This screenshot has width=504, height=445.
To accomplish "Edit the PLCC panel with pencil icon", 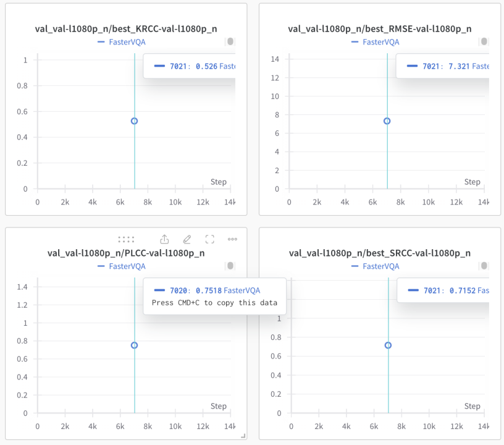I will [x=187, y=239].
